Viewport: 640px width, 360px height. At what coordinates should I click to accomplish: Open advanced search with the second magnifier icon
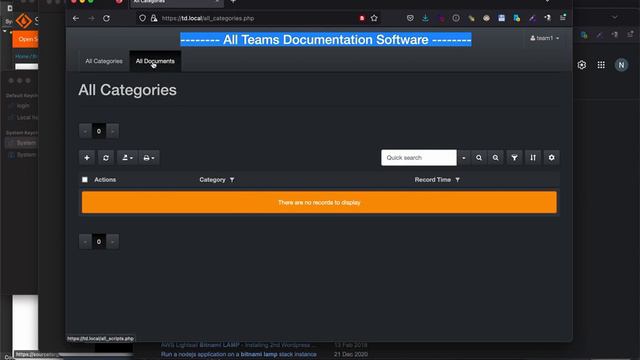tap(496, 158)
